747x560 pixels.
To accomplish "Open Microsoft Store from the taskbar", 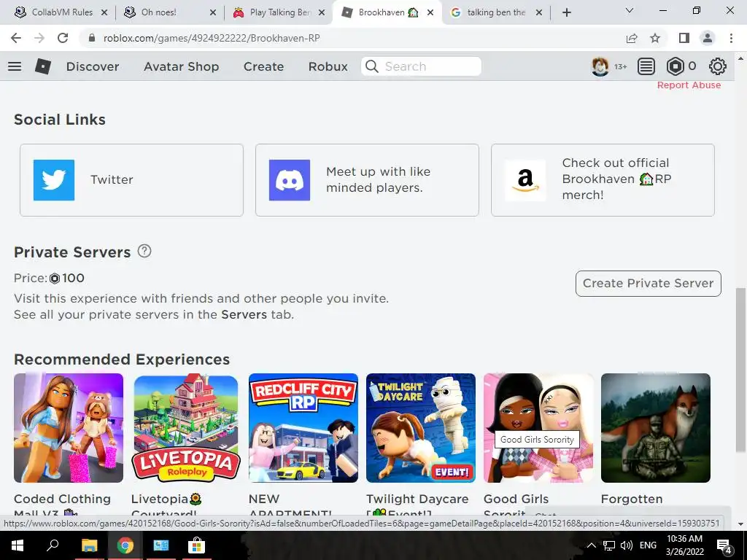I will pos(196,545).
